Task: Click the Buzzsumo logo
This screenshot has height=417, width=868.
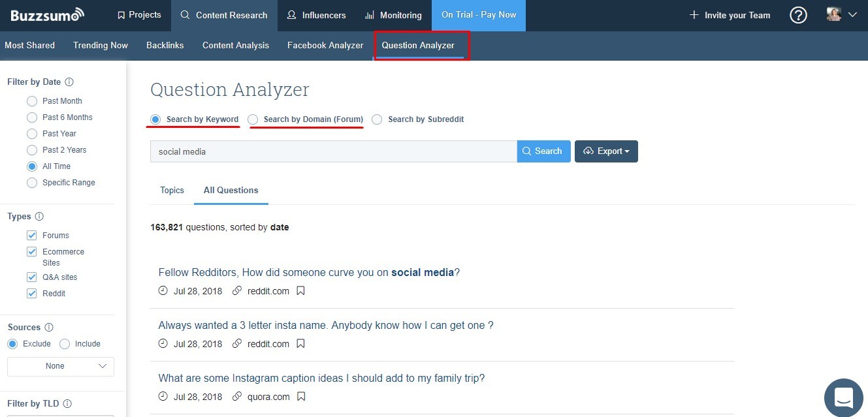Action: pyautogui.click(x=48, y=14)
